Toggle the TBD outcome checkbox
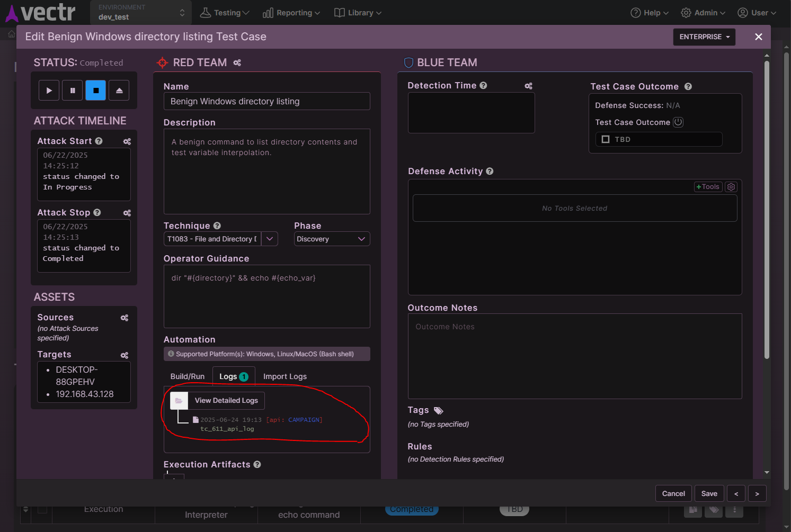 click(606, 139)
